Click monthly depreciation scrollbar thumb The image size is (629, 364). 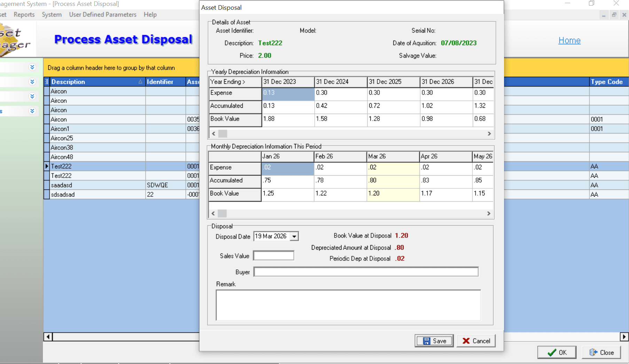[x=222, y=213]
